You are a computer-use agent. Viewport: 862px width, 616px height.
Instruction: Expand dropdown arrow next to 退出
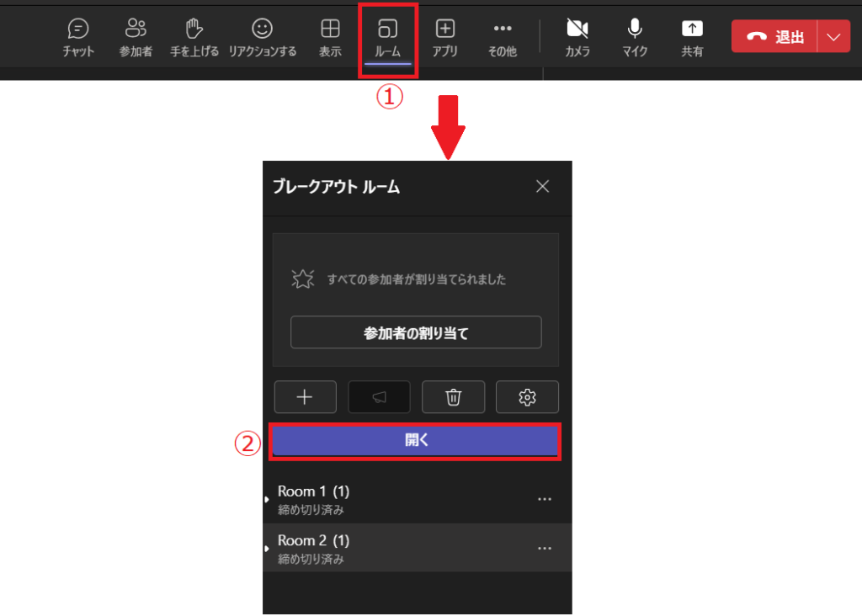coord(833,37)
